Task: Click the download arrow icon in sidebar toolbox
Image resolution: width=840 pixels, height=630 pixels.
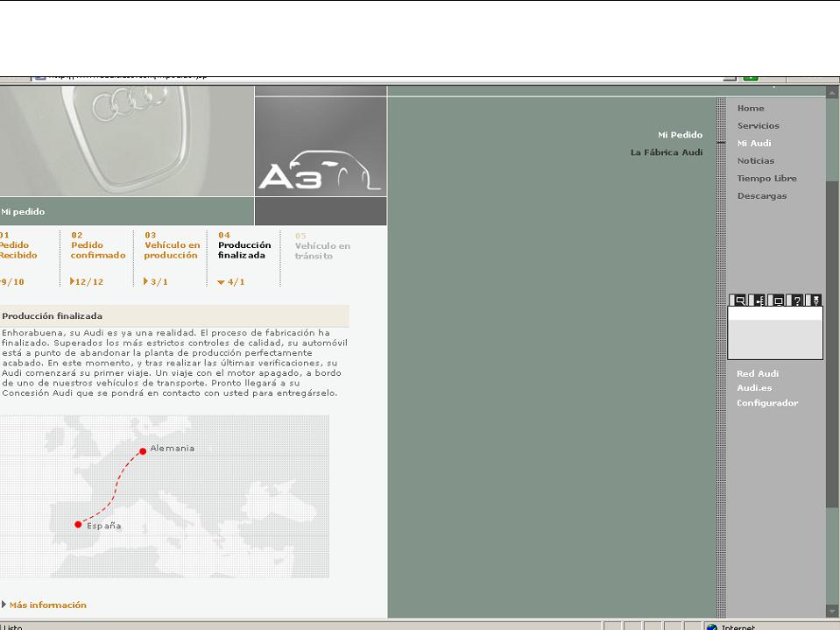Action: 815,301
